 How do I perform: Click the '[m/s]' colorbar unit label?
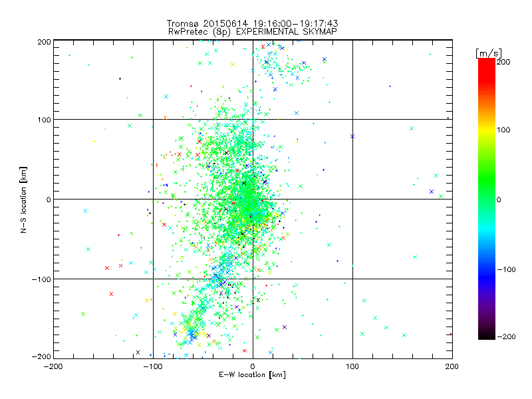click(x=489, y=53)
